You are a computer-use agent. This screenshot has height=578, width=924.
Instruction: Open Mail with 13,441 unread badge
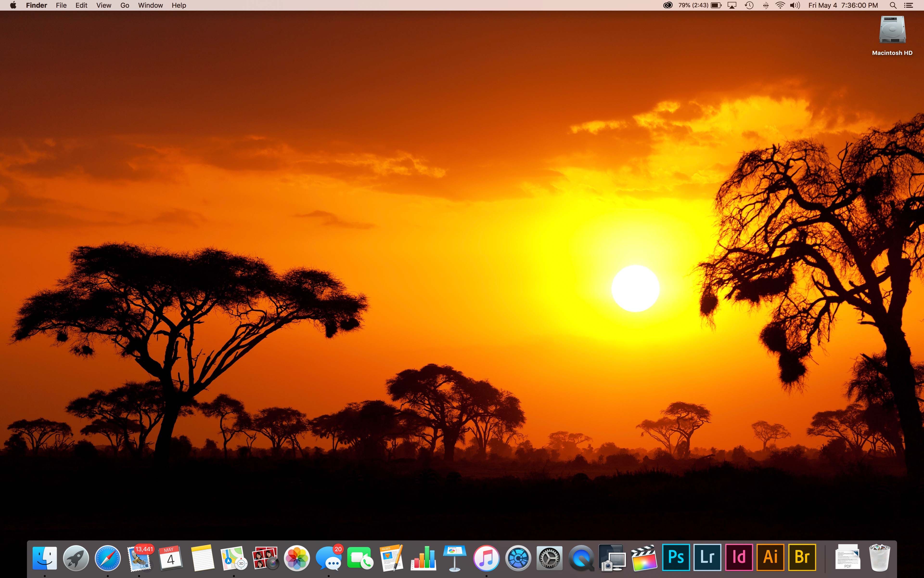[139, 558]
